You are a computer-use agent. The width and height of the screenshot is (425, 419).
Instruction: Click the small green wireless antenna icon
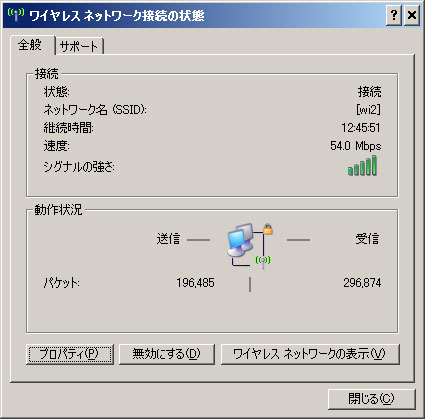coord(263,260)
